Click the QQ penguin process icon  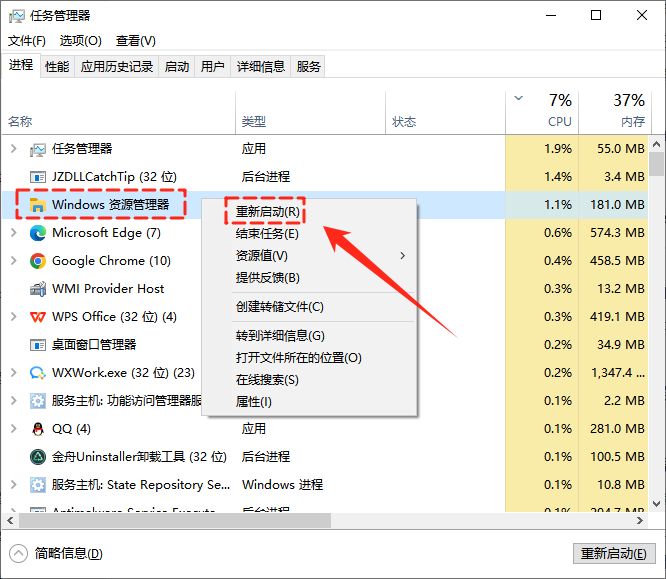click(38, 429)
